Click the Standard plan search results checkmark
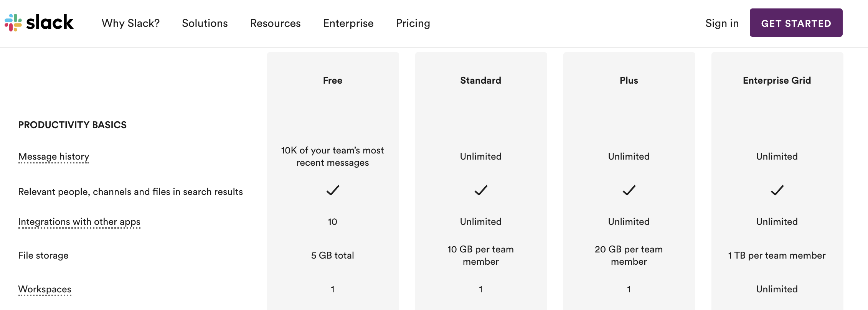The height and width of the screenshot is (310, 868). (x=481, y=190)
